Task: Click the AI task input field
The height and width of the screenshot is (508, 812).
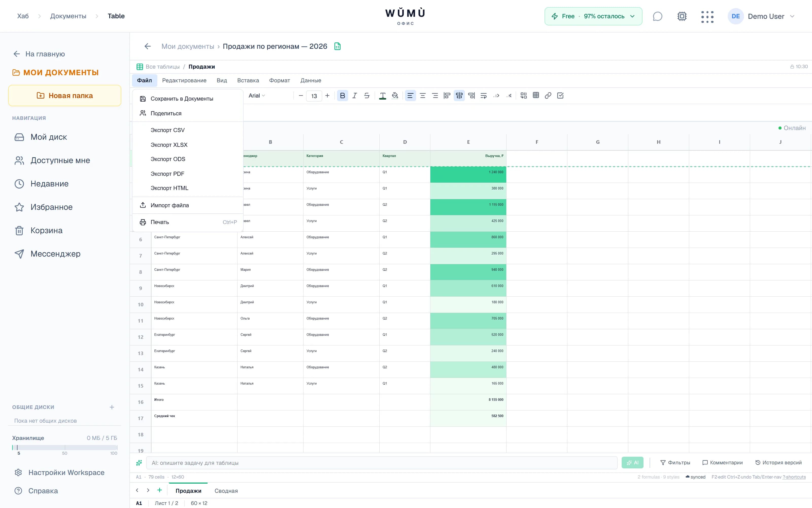Action: [381, 463]
